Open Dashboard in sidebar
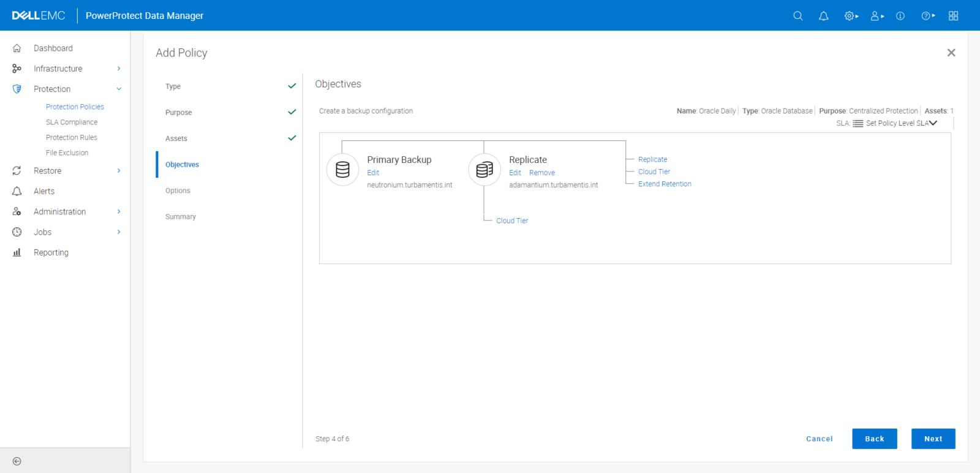The width and height of the screenshot is (980, 473). 53,48
